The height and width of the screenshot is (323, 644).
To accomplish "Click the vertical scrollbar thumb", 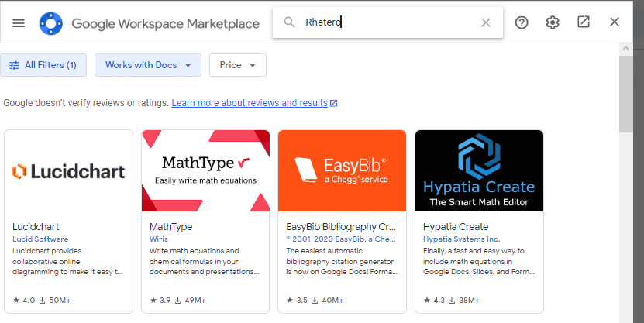I will [x=625, y=94].
